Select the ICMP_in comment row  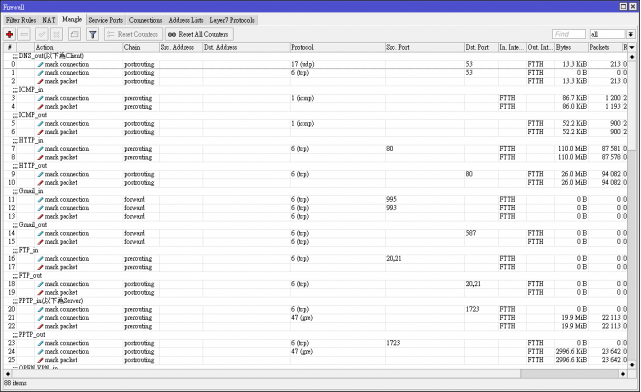pyautogui.click(x=315, y=90)
